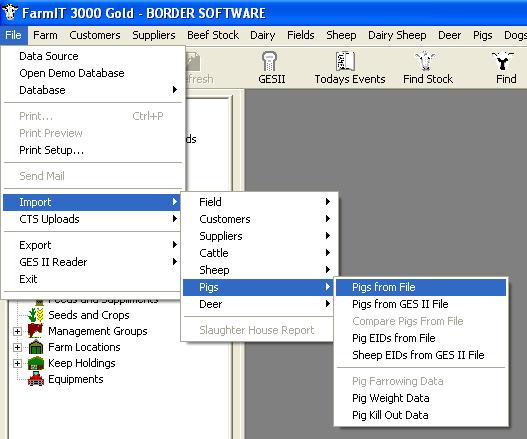
Task: Exit the application via Exit
Action: coord(92,279)
